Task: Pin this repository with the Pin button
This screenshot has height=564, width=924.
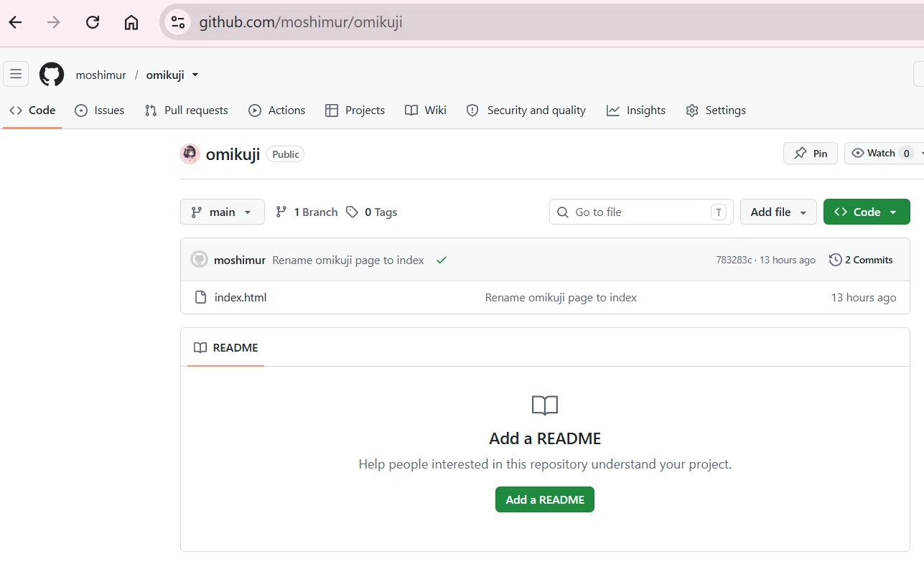Action: [811, 153]
